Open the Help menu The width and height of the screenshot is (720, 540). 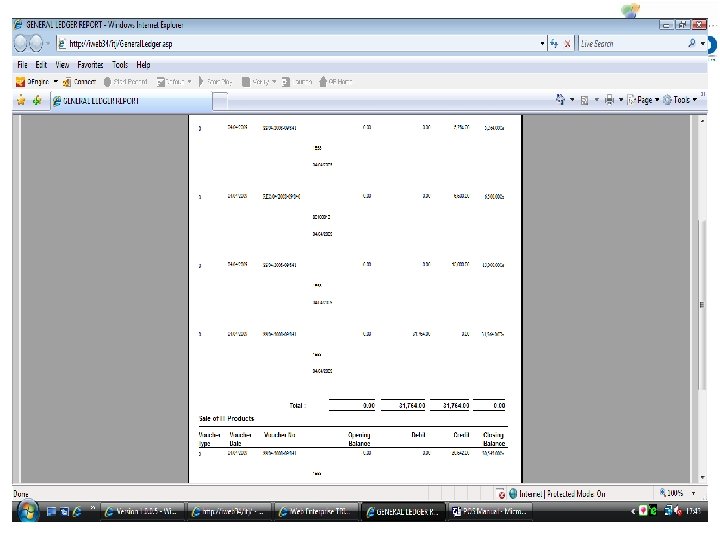[x=143, y=65]
